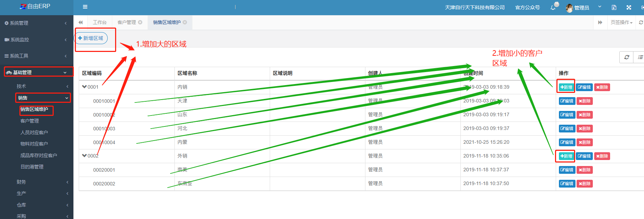Open the notification bell icon
This screenshot has width=644, height=219.
(553, 7)
